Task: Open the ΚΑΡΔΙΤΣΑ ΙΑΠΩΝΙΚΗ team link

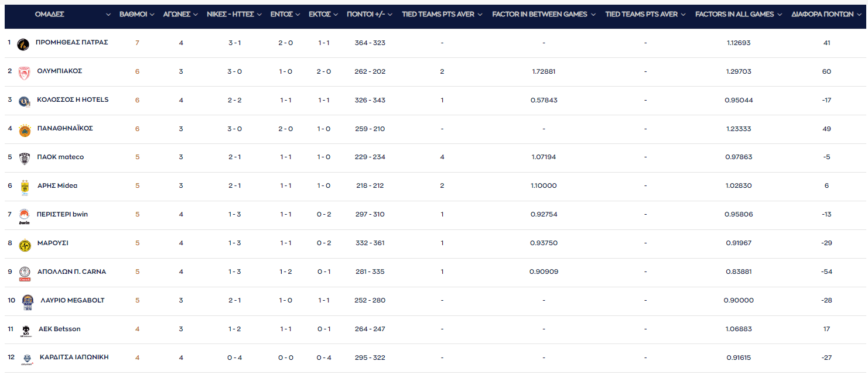Action: tap(74, 357)
